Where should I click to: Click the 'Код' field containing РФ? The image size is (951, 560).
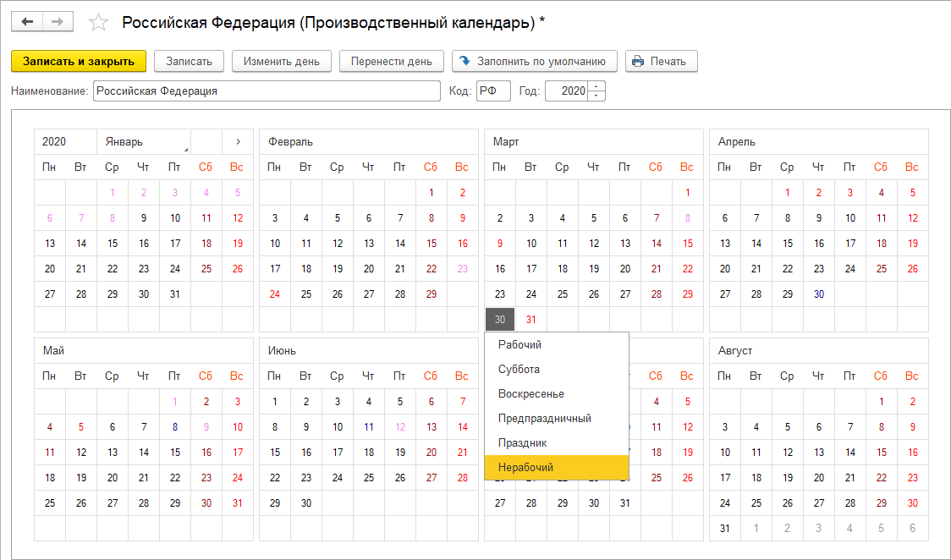[x=492, y=91]
